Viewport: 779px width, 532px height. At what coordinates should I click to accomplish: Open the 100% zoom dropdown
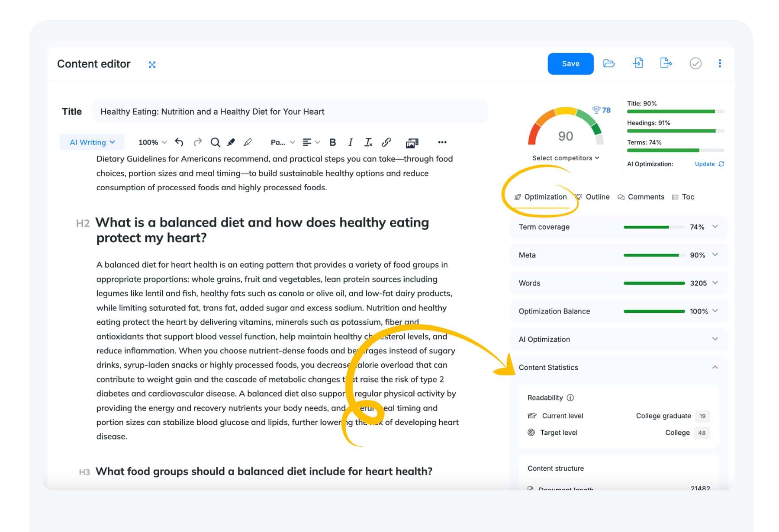(x=152, y=142)
